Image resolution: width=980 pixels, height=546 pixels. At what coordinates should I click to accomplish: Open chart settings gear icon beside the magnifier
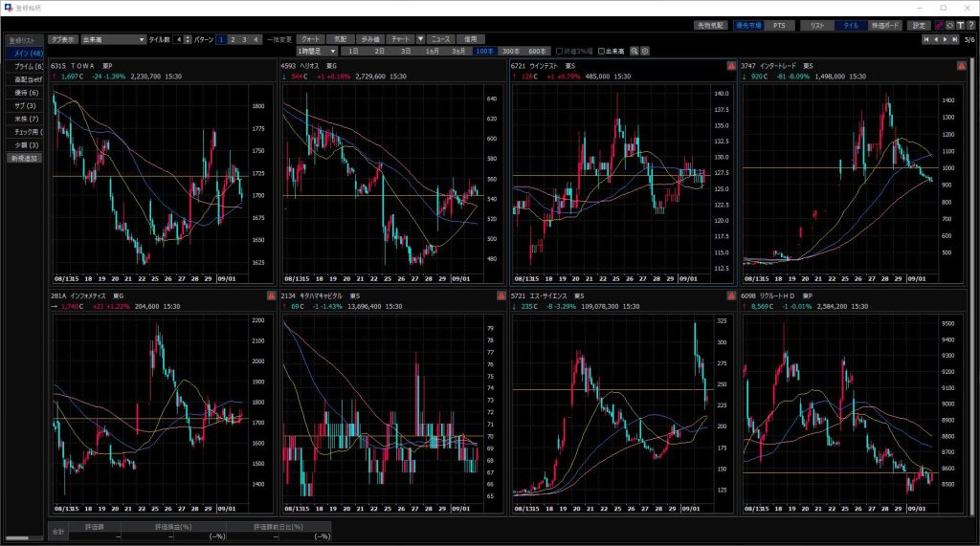644,51
